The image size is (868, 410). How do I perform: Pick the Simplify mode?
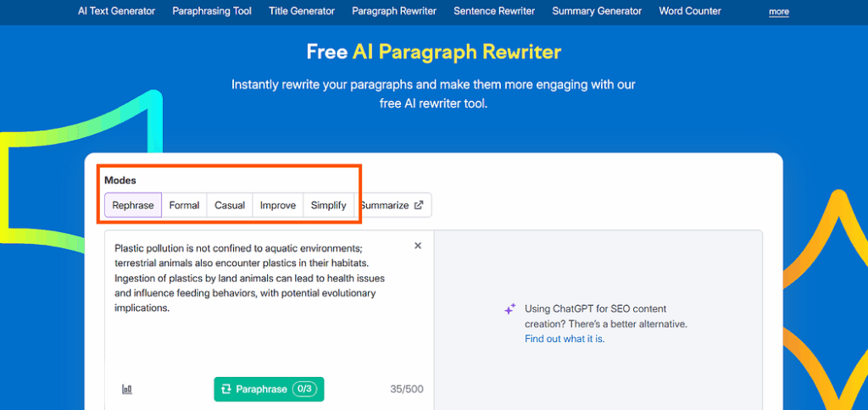click(328, 205)
